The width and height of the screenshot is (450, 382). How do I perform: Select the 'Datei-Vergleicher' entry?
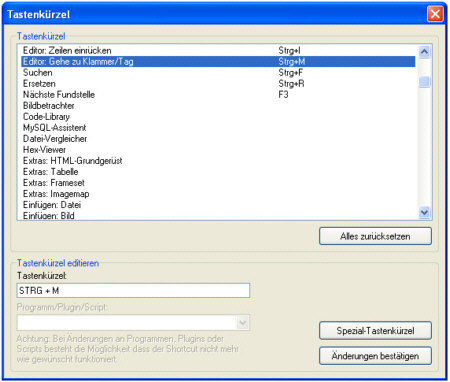click(x=218, y=139)
